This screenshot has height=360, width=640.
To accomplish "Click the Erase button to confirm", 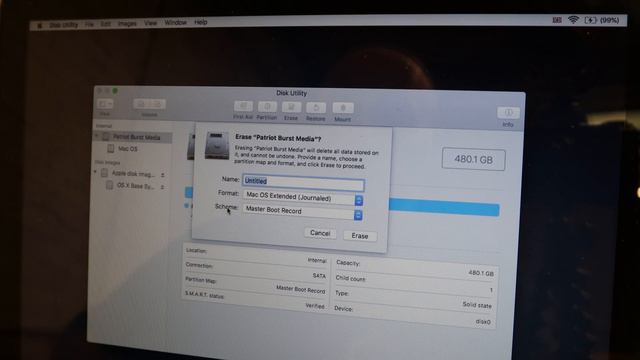I will tap(360, 236).
